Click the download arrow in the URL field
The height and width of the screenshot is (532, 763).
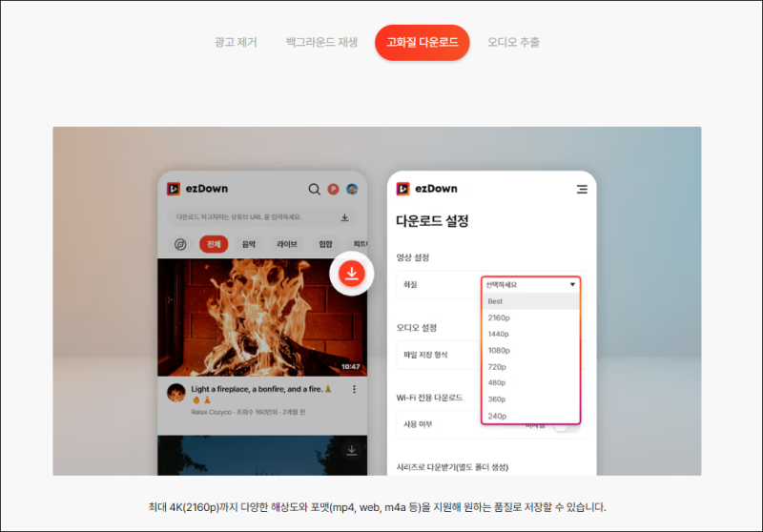coord(344,217)
